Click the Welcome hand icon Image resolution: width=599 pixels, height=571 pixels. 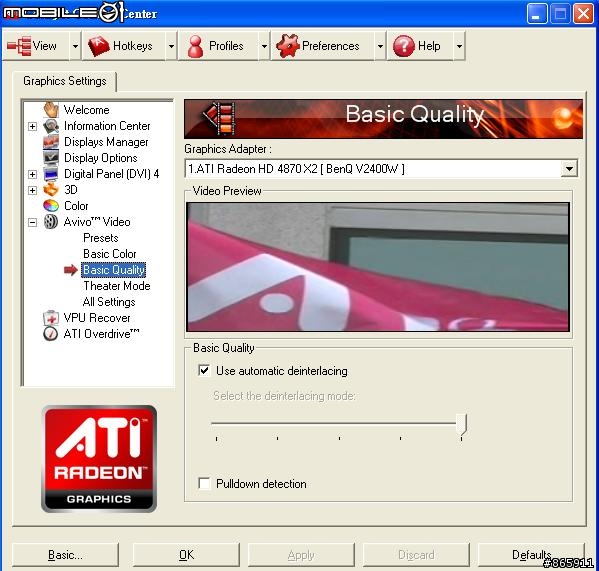51,110
